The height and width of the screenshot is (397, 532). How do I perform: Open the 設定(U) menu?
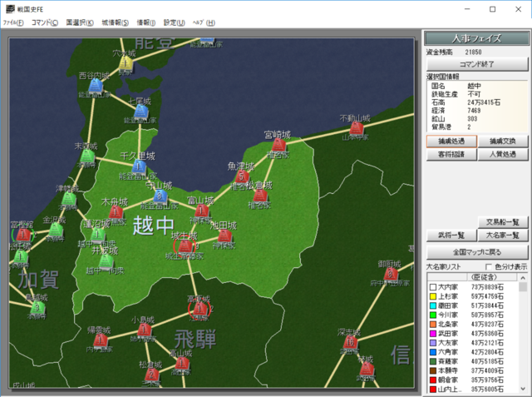tap(174, 22)
